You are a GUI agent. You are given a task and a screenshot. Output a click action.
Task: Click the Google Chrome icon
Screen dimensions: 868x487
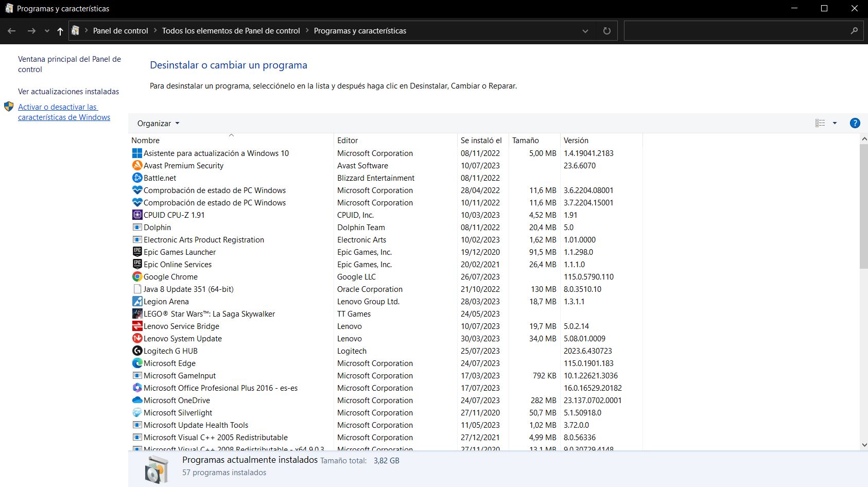tap(137, 276)
